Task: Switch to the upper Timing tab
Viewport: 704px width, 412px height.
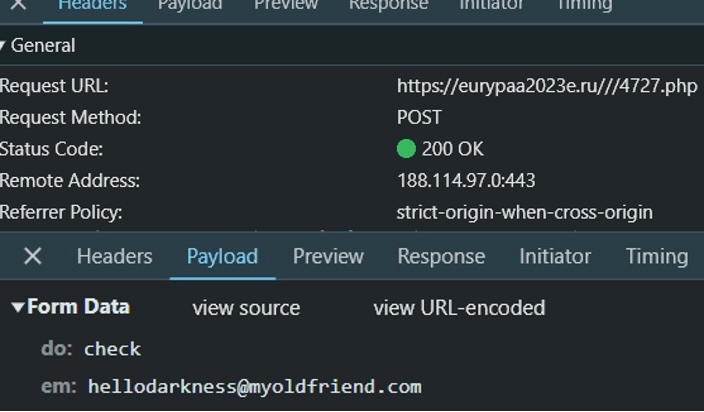Action: [584, 5]
